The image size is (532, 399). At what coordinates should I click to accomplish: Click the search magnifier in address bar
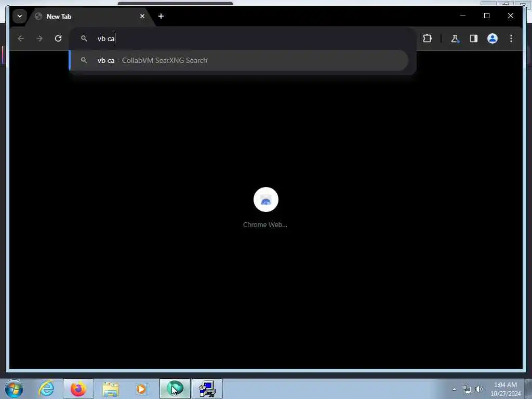(x=84, y=38)
